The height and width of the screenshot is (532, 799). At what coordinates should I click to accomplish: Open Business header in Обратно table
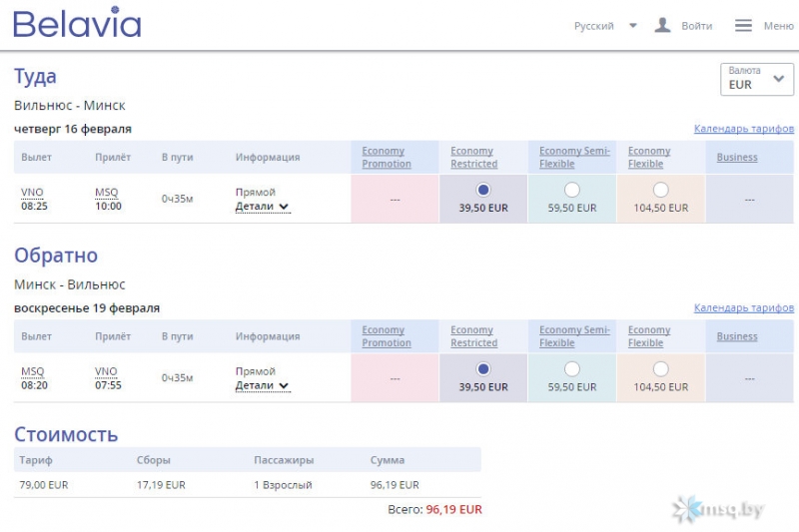click(737, 336)
